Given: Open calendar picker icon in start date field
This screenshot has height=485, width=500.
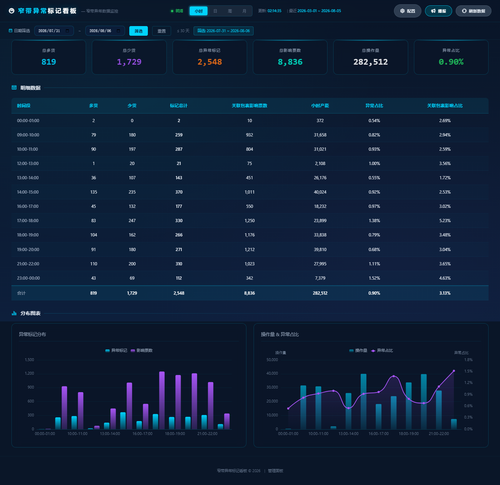Looking at the screenshot, I should (x=68, y=31).
